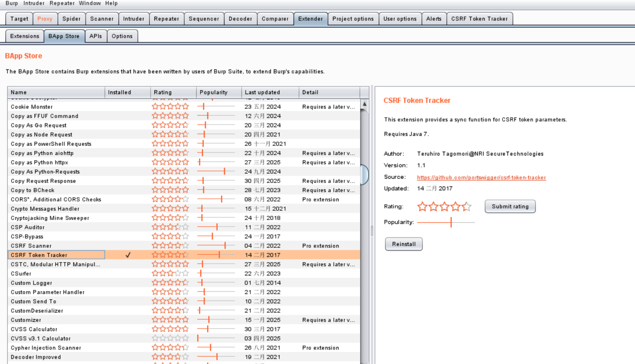Select the Copy As Go Request row
635x364 pixels.
pos(184,125)
